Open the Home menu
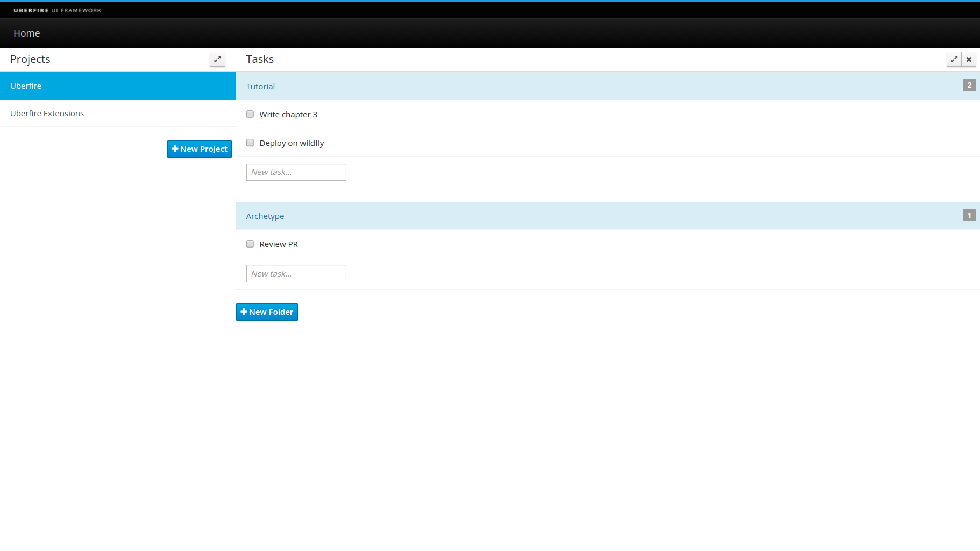The width and height of the screenshot is (980, 551). (27, 33)
